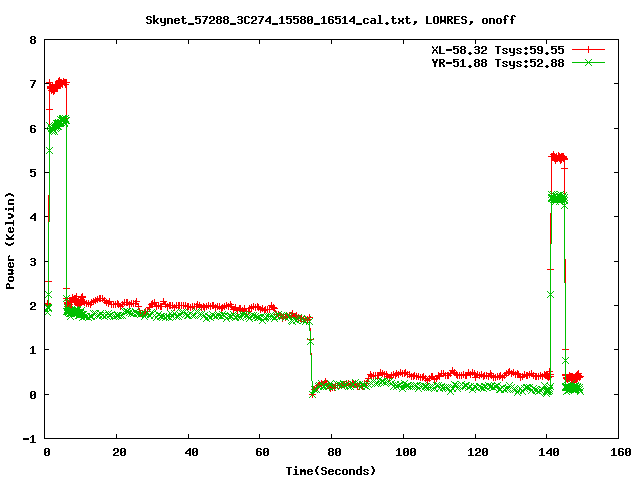640x480 pixels.
Task: Click y-axis tick label 4
Action: [x=33, y=217]
